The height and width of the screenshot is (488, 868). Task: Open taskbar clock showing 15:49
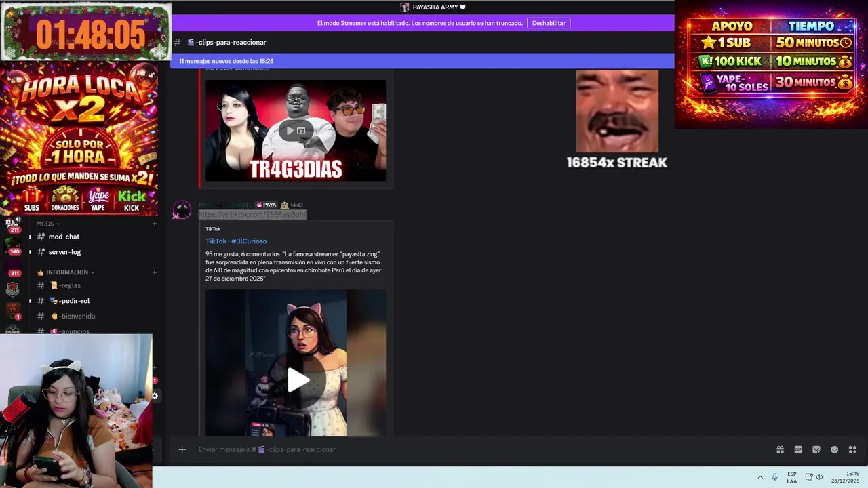pyautogui.click(x=846, y=477)
